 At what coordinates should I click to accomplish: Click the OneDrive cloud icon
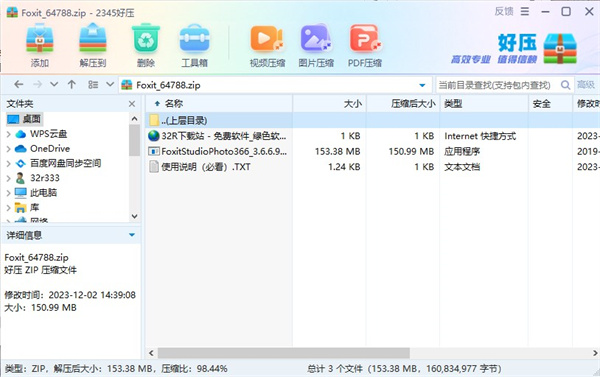(20, 149)
